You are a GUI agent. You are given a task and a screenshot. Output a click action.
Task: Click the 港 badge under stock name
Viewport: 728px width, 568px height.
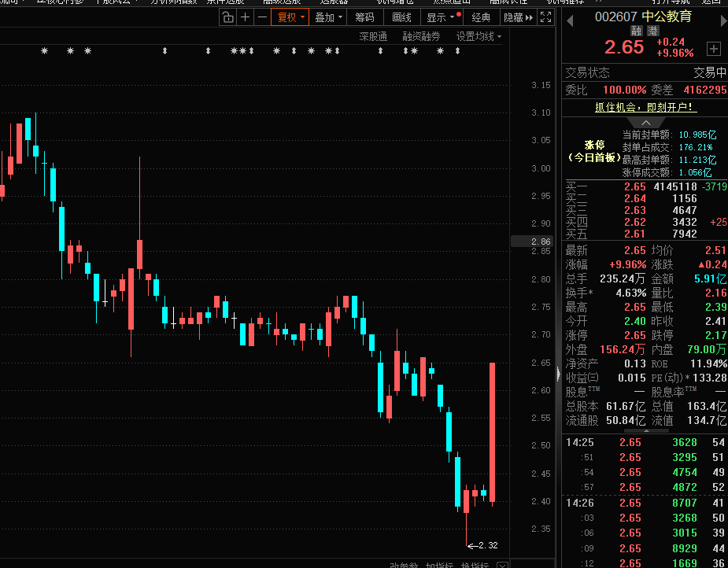pos(652,31)
